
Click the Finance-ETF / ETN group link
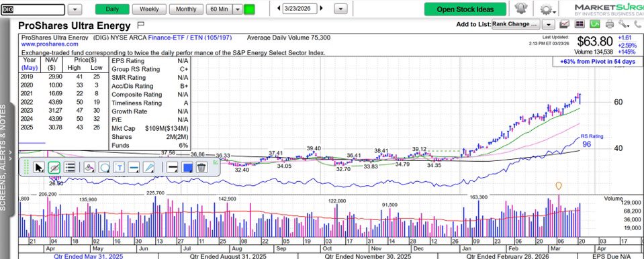pos(190,38)
